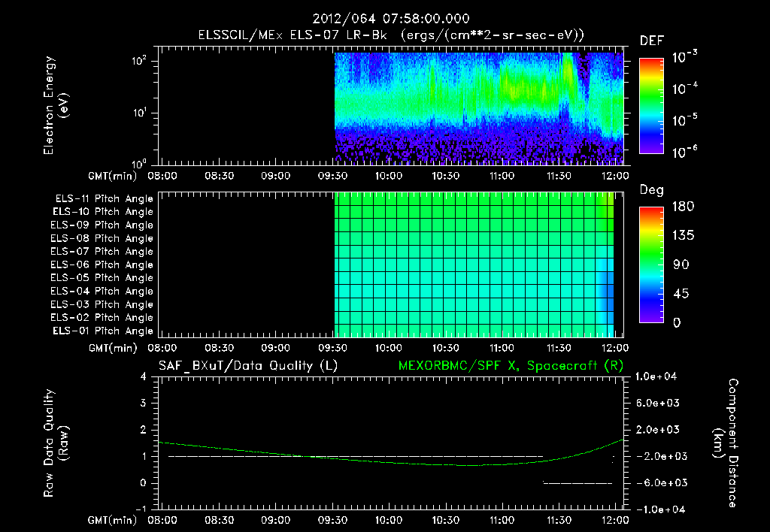This screenshot has height=532, width=770.
Task: Select ELS-07 Pitch Angle row label
Action: [x=102, y=252]
